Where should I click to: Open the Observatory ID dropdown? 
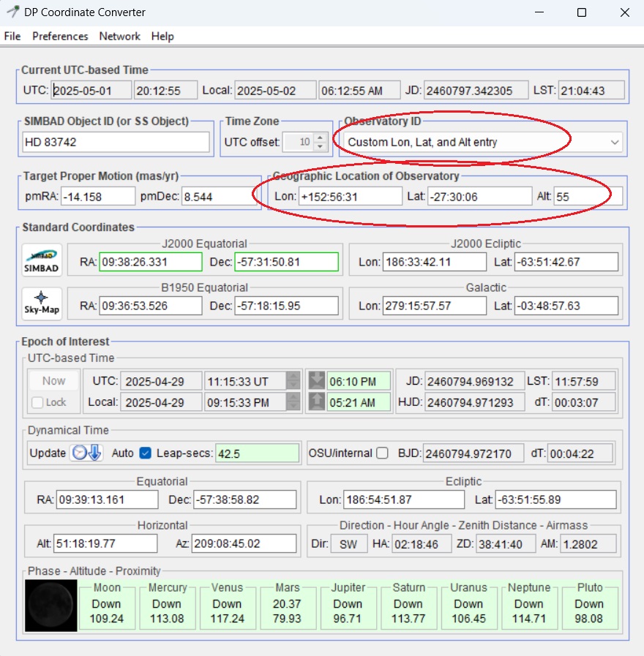pos(483,143)
